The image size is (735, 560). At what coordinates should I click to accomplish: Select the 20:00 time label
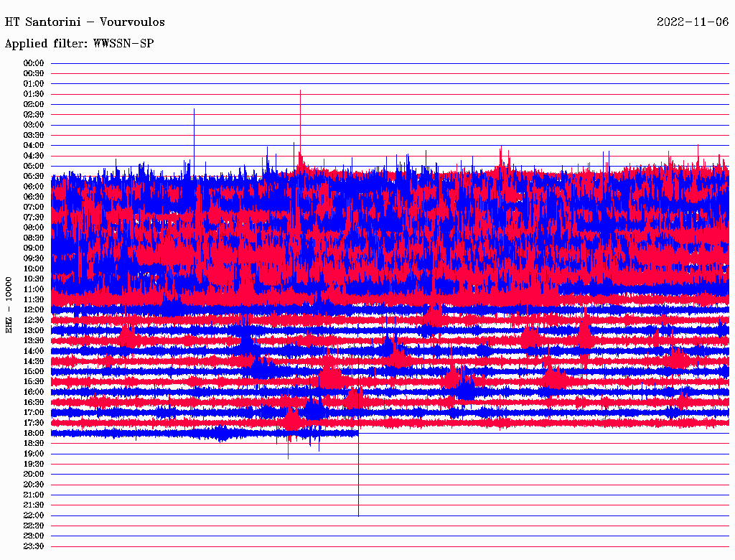pyautogui.click(x=34, y=474)
